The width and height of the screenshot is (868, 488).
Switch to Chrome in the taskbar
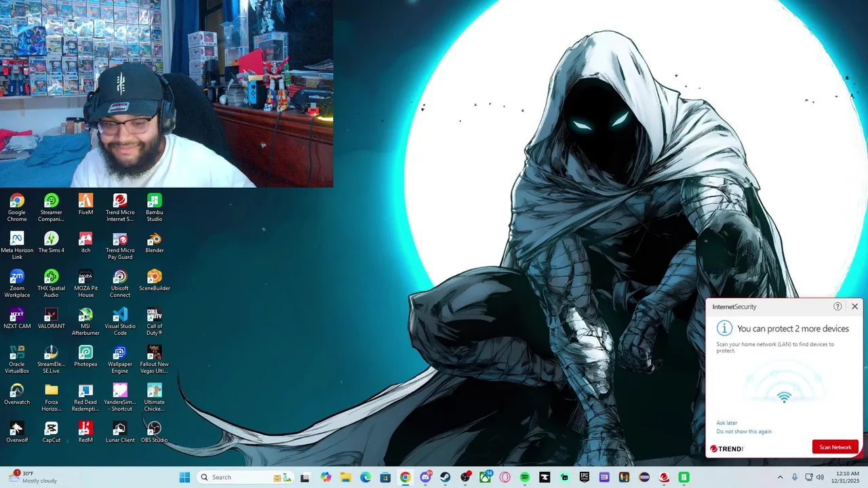405,477
